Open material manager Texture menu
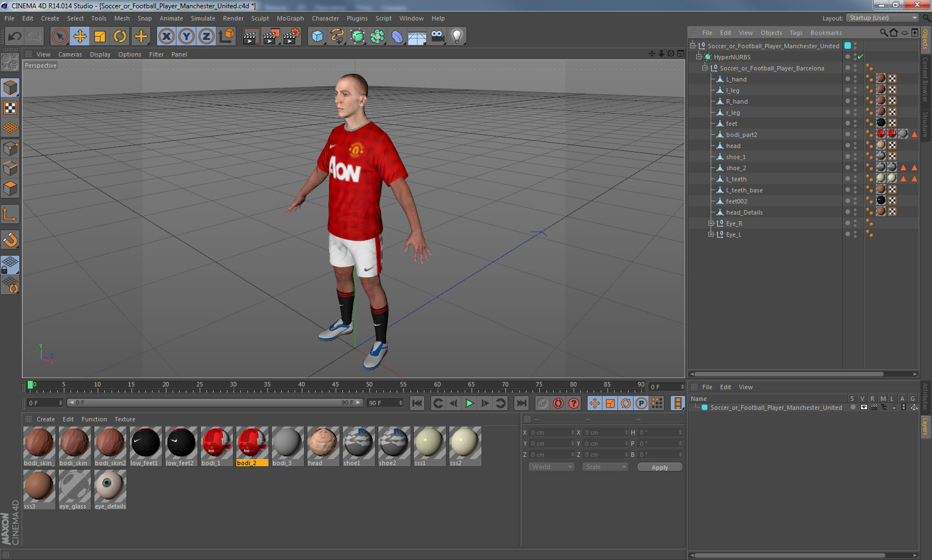 [125, 419]
